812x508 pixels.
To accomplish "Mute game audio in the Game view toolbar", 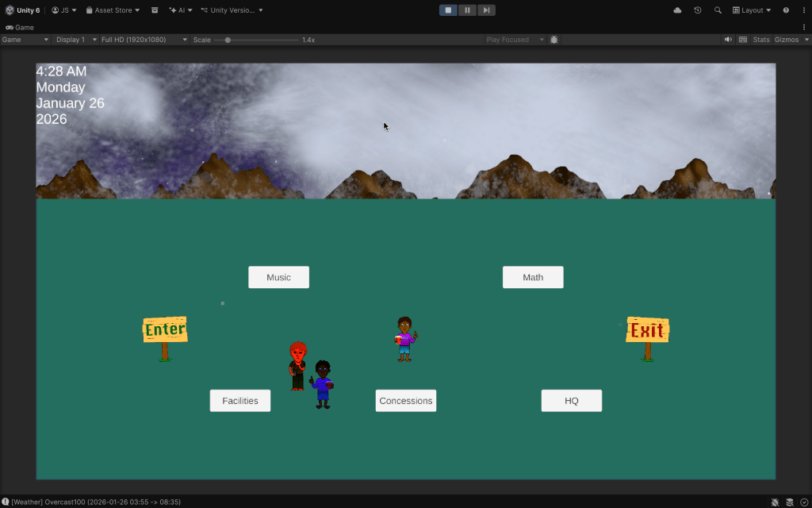I will click(x=728, y=39).
